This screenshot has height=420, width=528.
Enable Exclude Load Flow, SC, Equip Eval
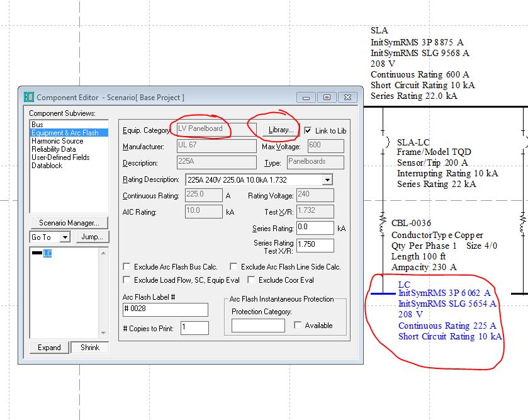[x=126, y=280]
